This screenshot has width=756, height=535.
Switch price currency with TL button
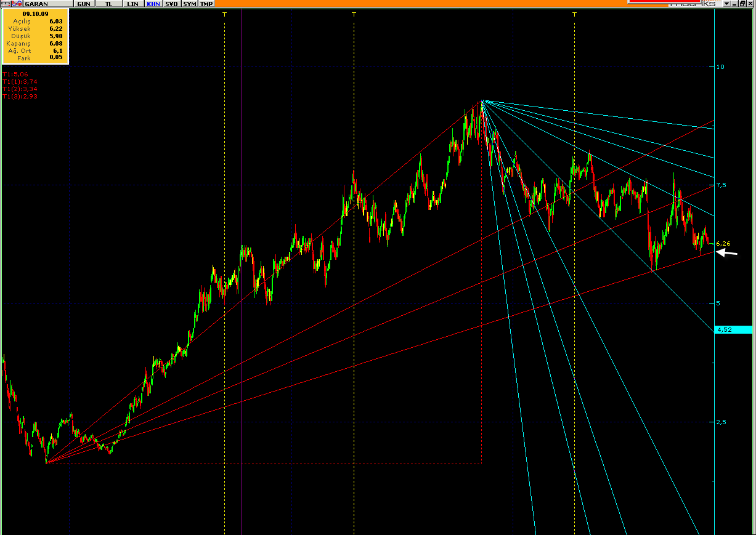[108, 4]
